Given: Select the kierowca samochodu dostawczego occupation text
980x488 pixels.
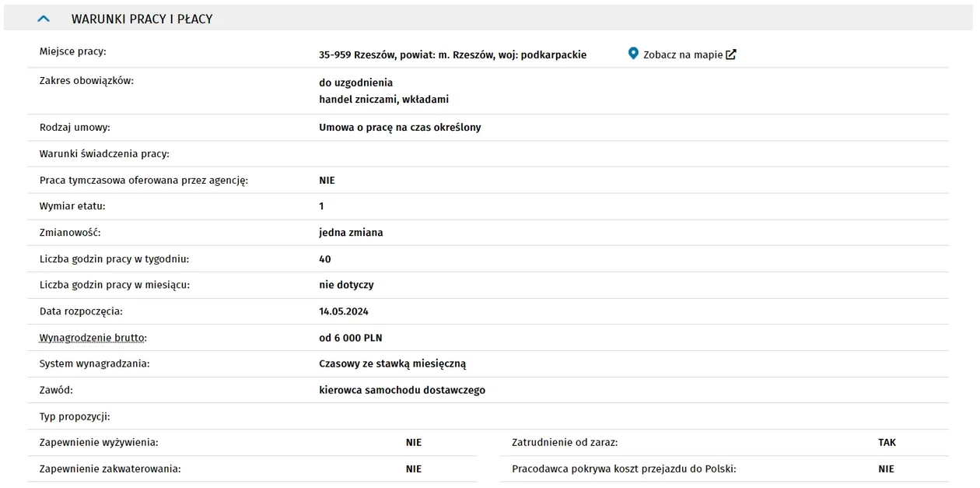Looking at the screenshot, I should tap(402, 390).
